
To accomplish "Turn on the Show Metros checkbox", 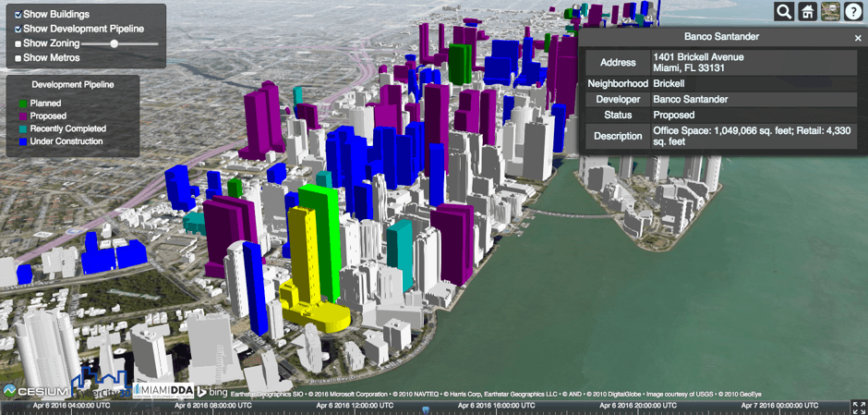I will pyautogui.click(x=18, y=57).
